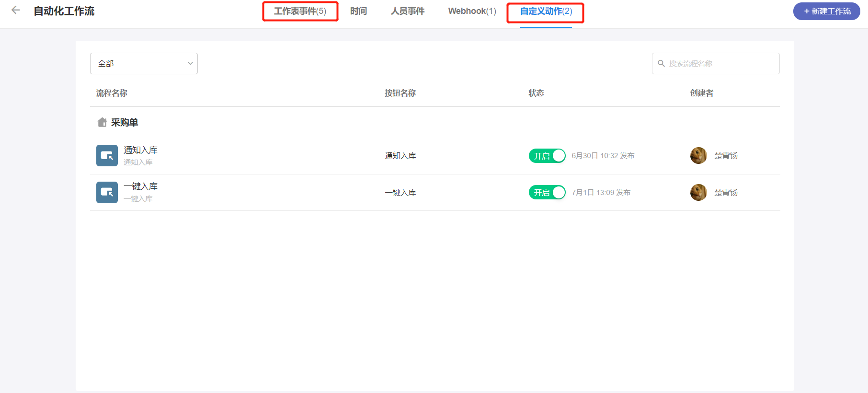The width and height of the screenshot is (868, 393).
Task: Click creator name 楚霄扬 in the 一键入库 row
Action: 726,193
